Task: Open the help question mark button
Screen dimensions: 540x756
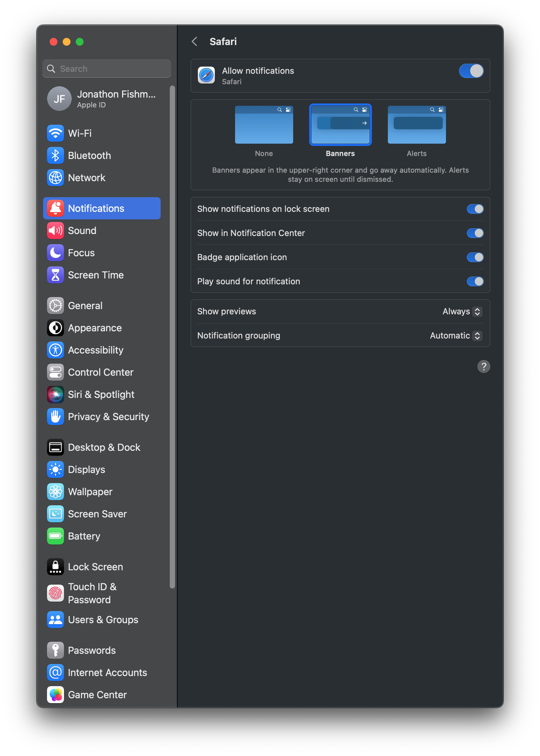Action: 484,367
